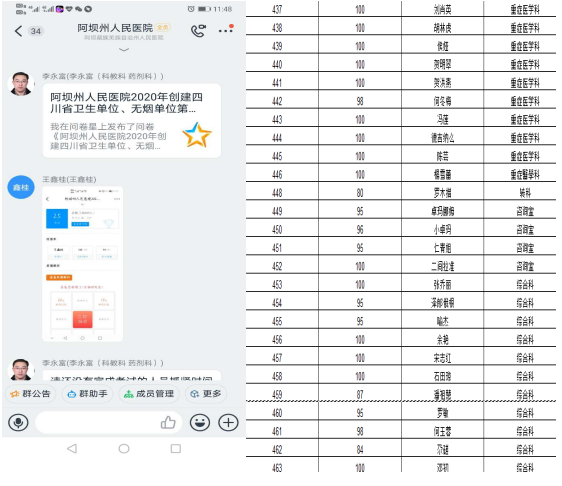Image resolution: width=562 pixels, height=486 pixels.
Task: Tap the voice input microphone icon
Action: tap(18, 423)
